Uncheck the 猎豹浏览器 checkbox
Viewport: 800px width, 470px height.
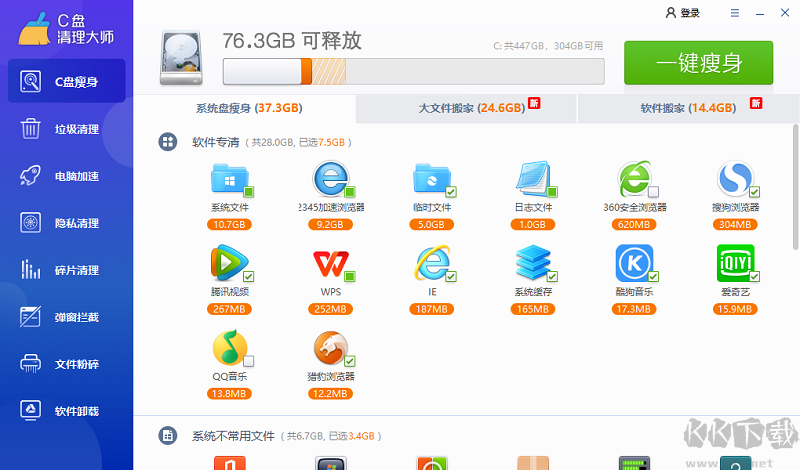tap(349, 361)
